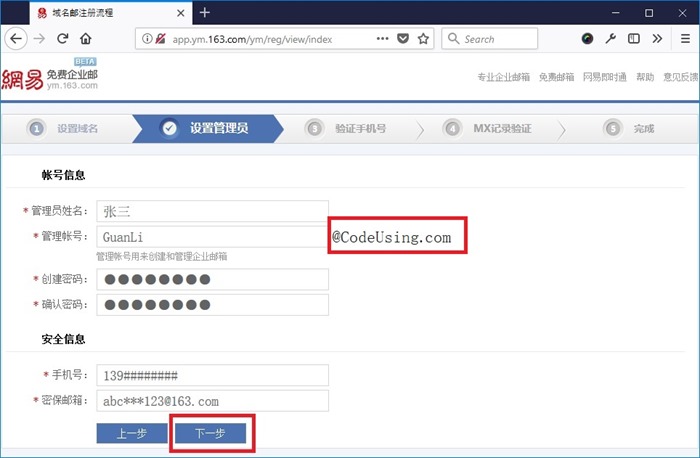The image size is (700, 458).
Task: Open Firefox hamburger menu
Action: [686, 39]
